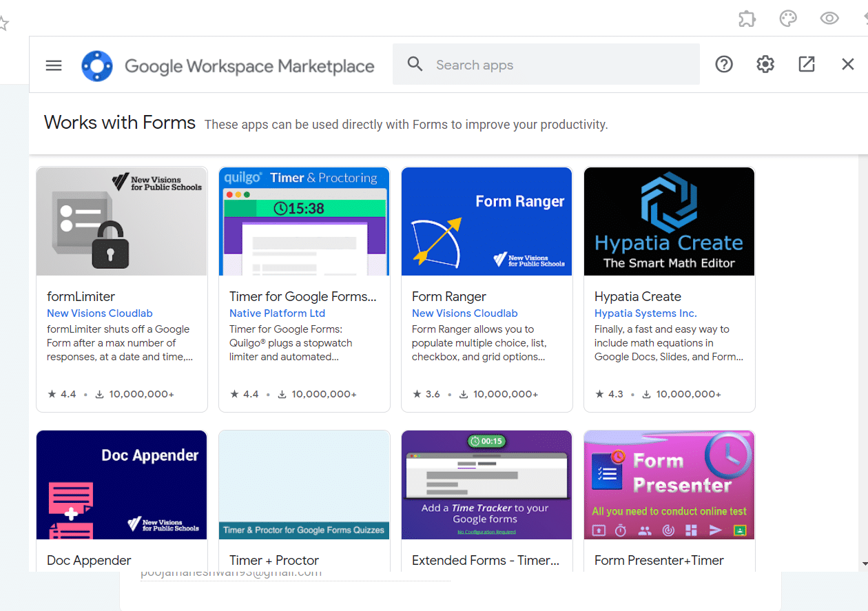The image size is (868, 611).
Task: Click the formLimiter description text
Action: pos(120,343)
